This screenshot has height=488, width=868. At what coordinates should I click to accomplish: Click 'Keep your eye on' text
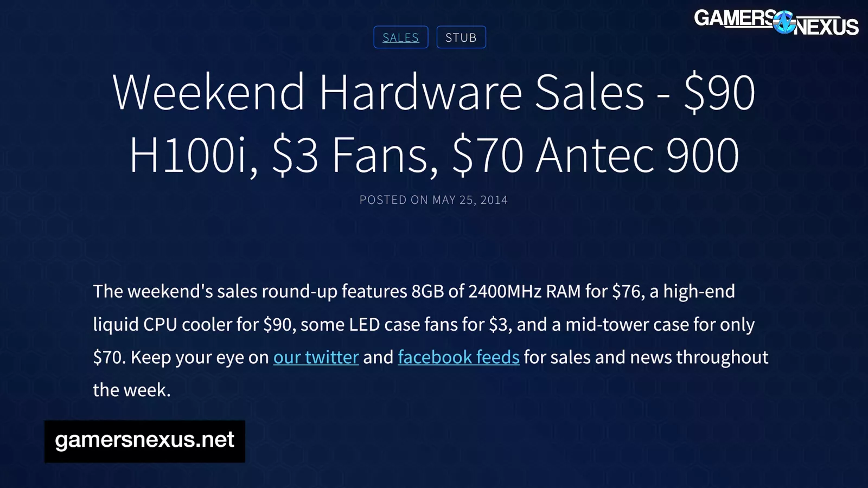200,357
